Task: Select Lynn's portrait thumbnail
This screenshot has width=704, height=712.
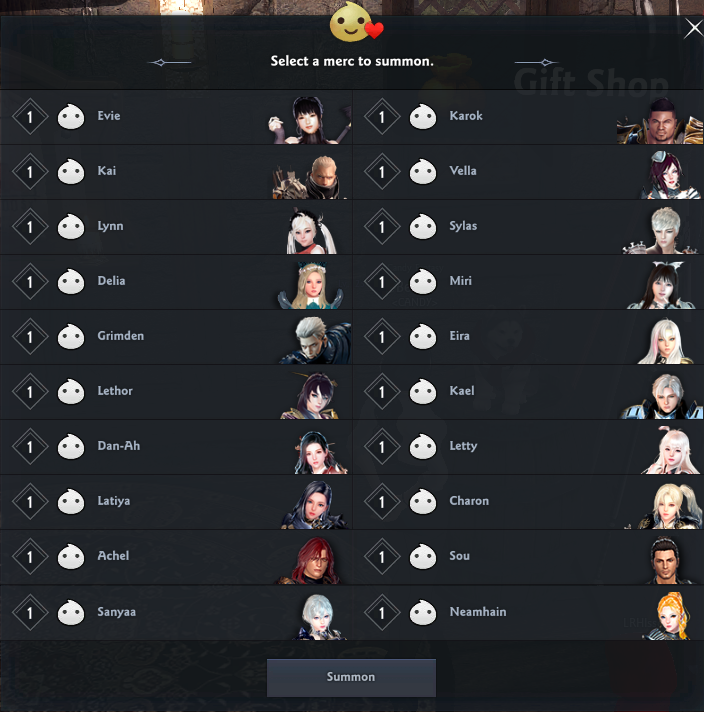Action: [x=312, y=230]
